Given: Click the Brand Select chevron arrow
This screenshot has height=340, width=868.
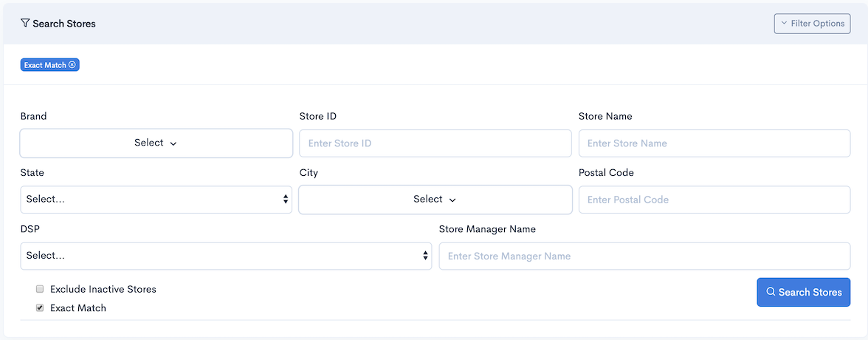Looking at the screenshot, I should pos(173,143).
